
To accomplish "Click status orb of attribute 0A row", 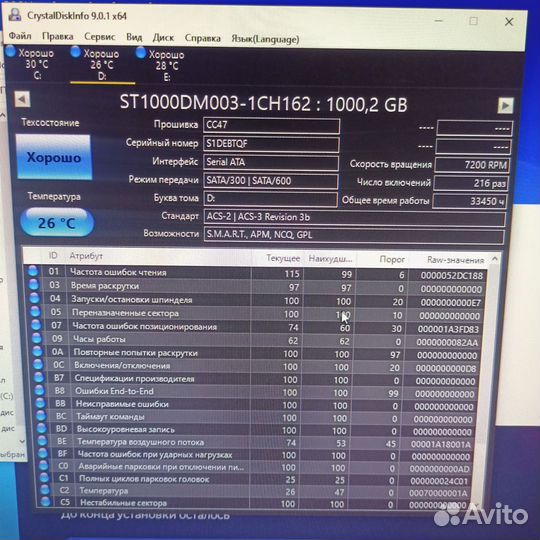I will coord(38,351).
